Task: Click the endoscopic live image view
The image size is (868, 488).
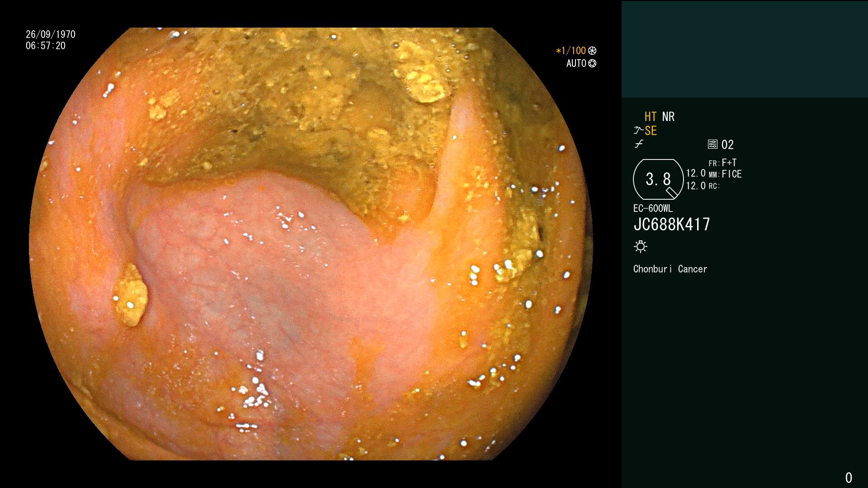Action: tap(311, 244)
